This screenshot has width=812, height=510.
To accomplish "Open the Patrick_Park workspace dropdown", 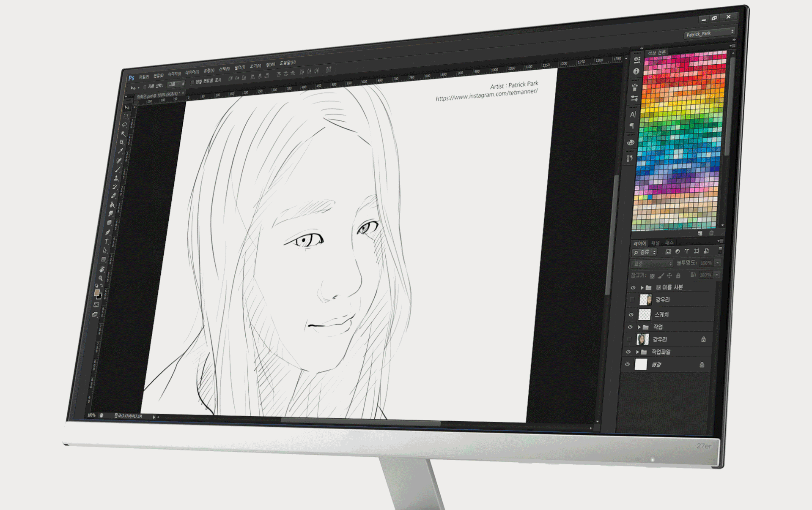I will (x=710, y=33).
